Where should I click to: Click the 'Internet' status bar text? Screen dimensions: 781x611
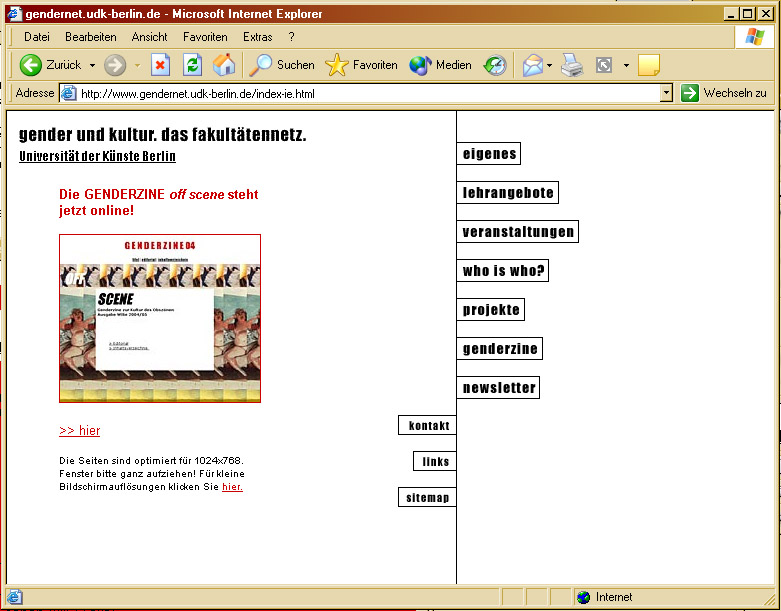(x=614, y=597)
